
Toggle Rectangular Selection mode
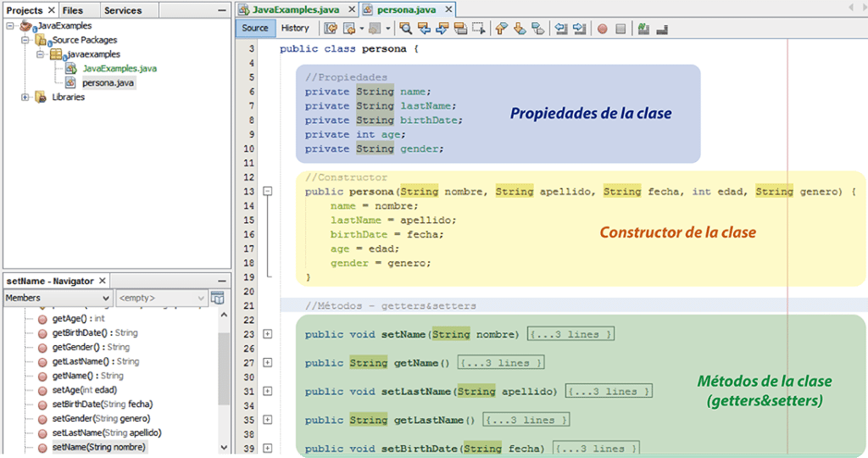pos(478,29)
